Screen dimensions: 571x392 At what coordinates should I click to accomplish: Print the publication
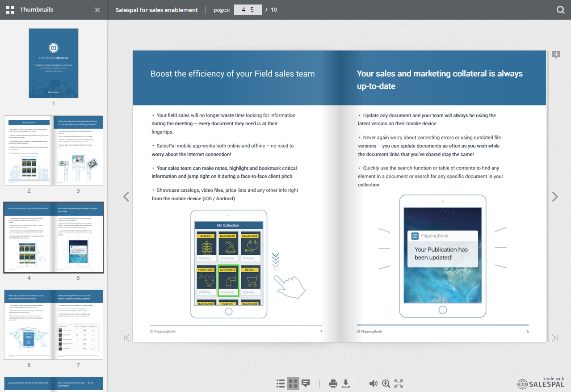[333, 384]
